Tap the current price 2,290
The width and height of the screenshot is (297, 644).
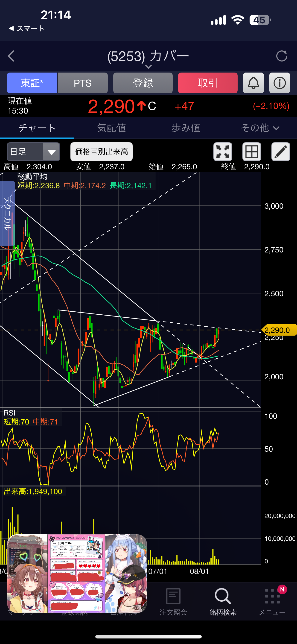click(x=111, y=106)
